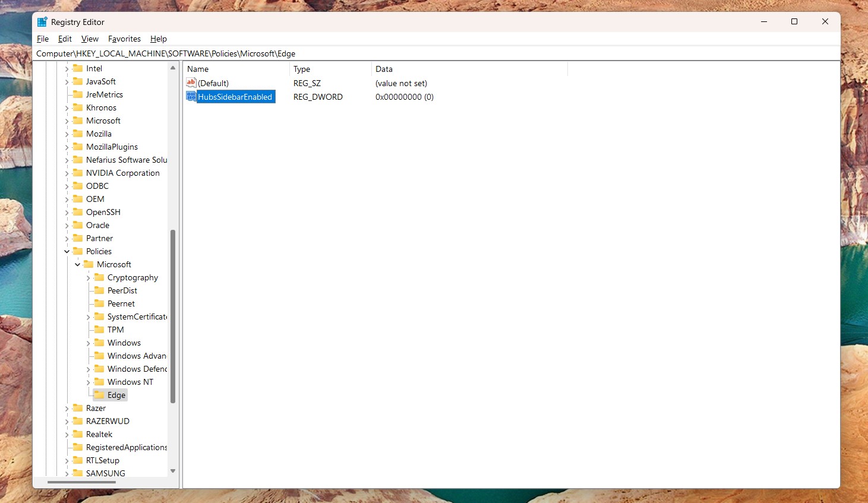Click the tree vertical scrollbar thumb
Viewport: 868px width, 503px height.
(x=173, y=317)
